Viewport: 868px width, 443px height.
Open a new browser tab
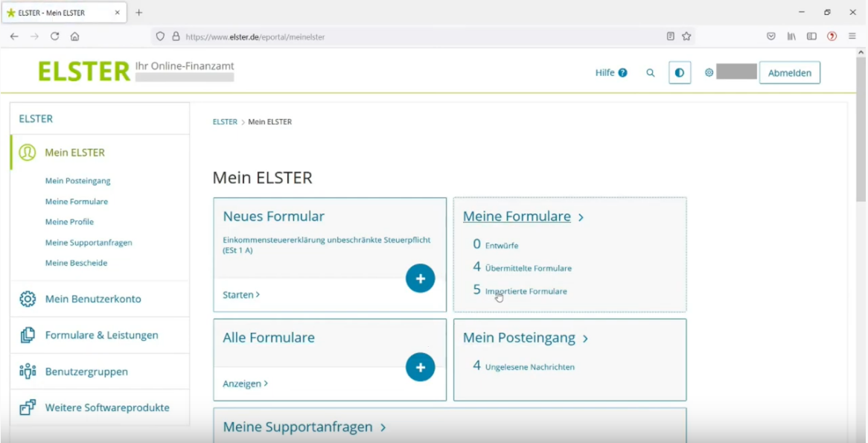coord(139,13)
